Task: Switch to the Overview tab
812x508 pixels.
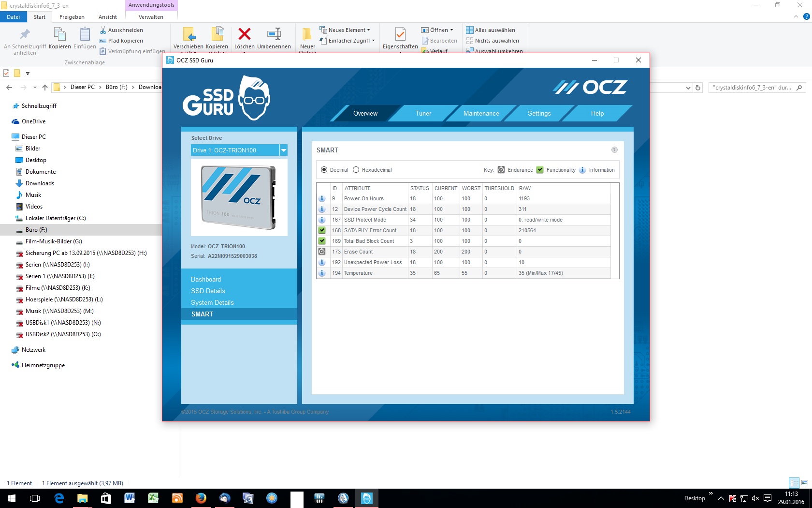Action: (365, 113)
